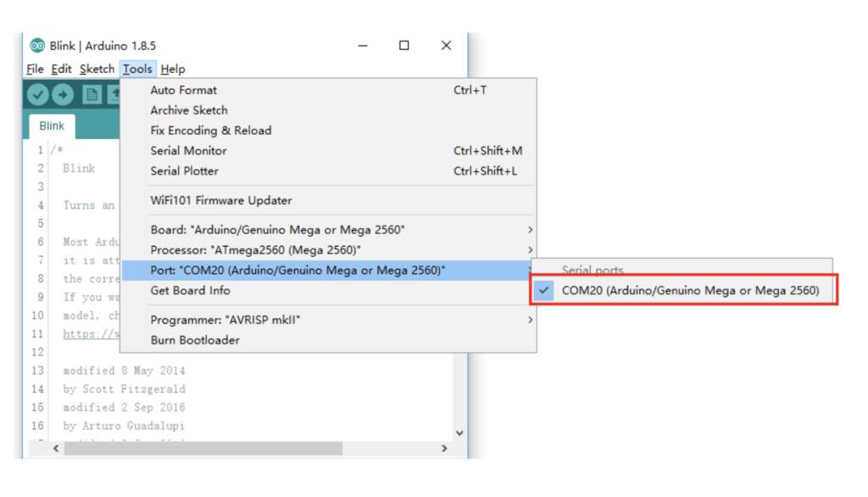The image size is (868, 497).
Task: Switch to the Blink sketch tab
Action: [x=52, y=126]
